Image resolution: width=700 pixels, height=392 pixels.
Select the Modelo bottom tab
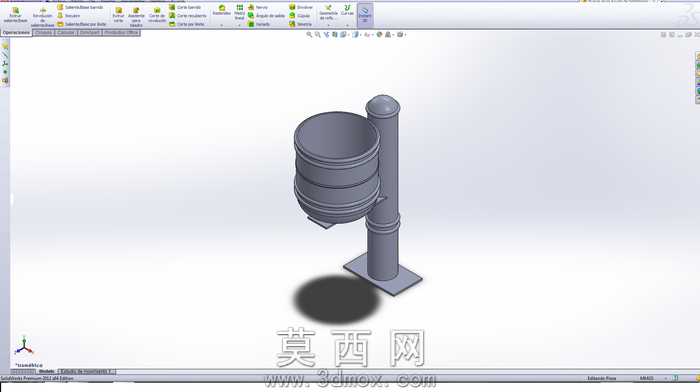(x=46, y=371)
